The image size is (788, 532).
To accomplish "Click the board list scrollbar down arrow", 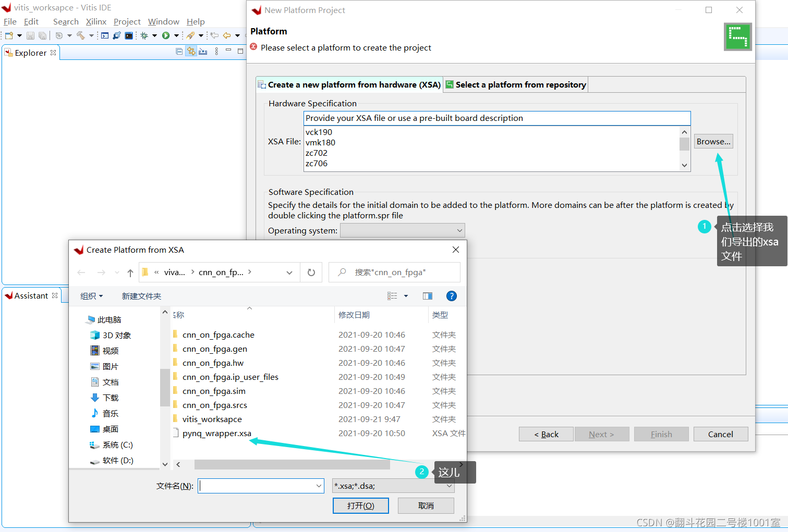I will (685, 165).
